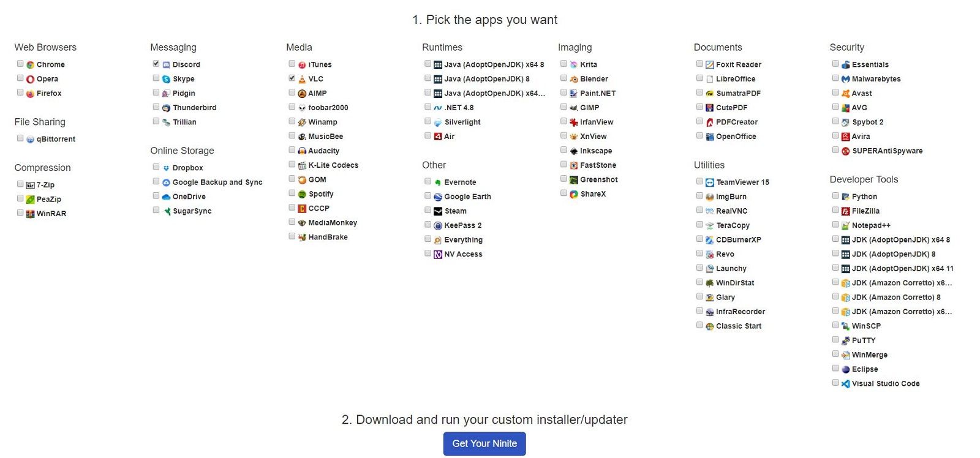Check the KeePass 2 checkbox
The width and height of the screenshot is (980, 458).
click(428, 225)
